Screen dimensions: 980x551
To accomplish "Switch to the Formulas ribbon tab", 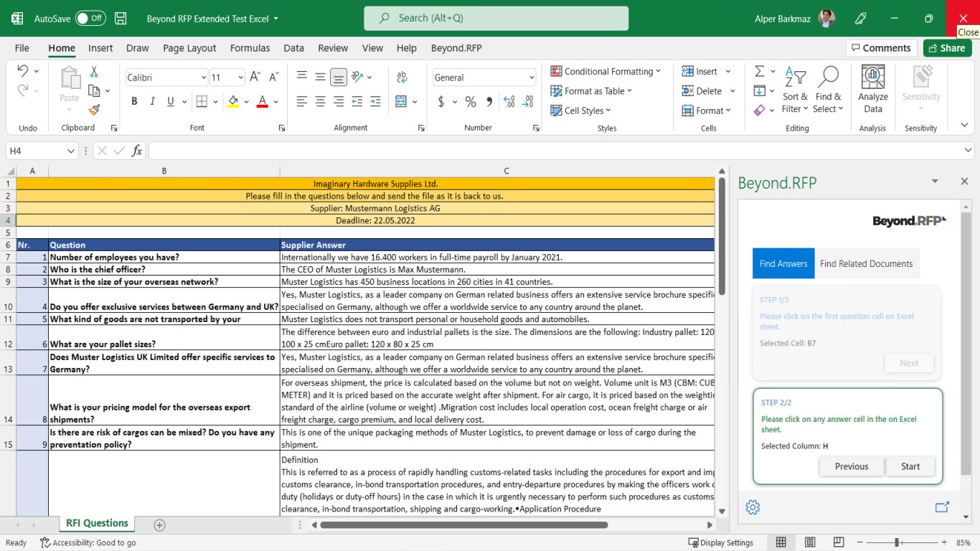I will coord(250,48).
